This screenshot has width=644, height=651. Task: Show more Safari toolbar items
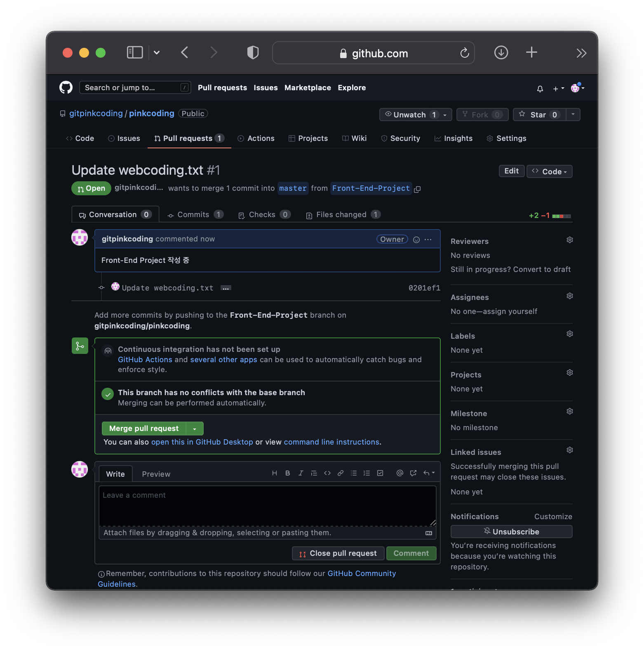click(581, 53)
